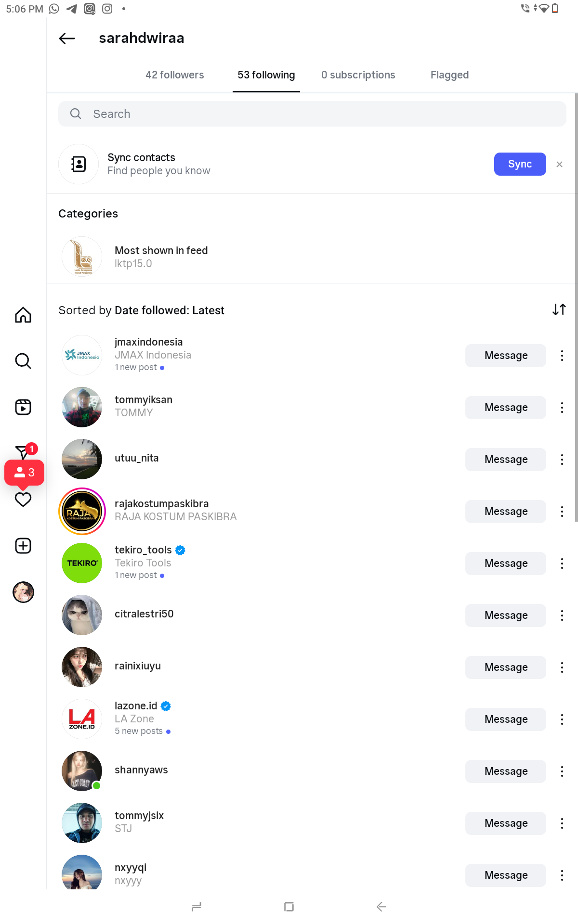Open Most shown in feed category
This screenshot has height=924, width=578.
pyautogui.click(x=161, y=257)
